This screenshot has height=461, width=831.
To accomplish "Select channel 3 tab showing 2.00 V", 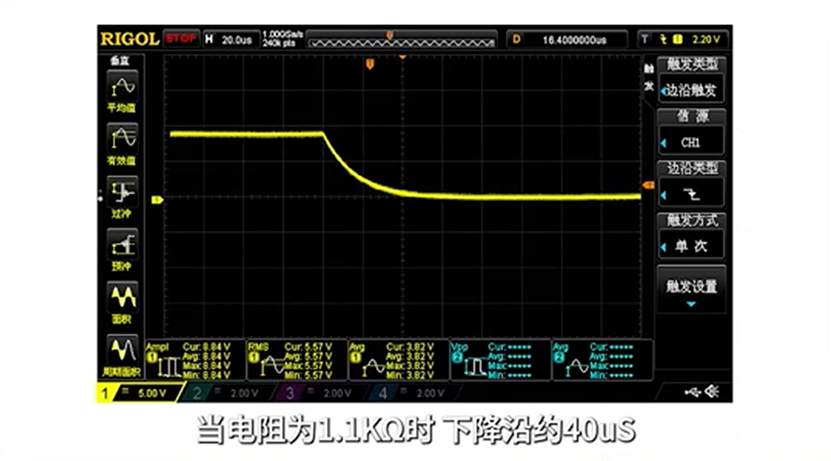I will click(322, 393).
